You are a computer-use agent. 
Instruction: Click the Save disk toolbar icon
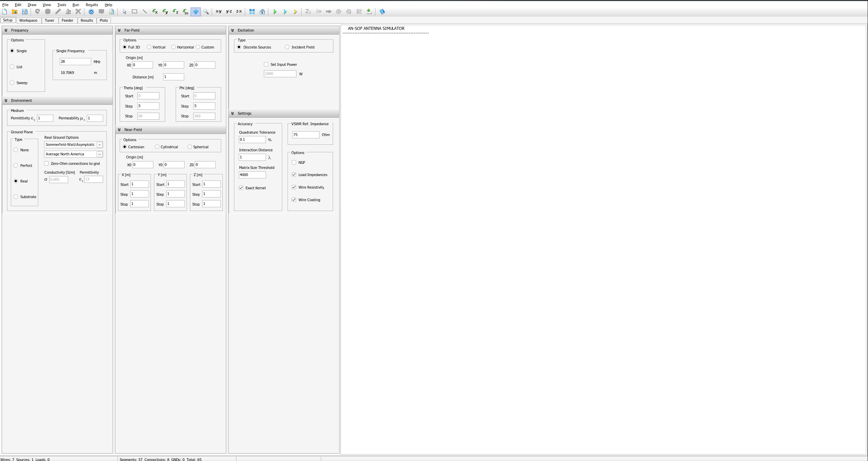[x=25, y=12]
